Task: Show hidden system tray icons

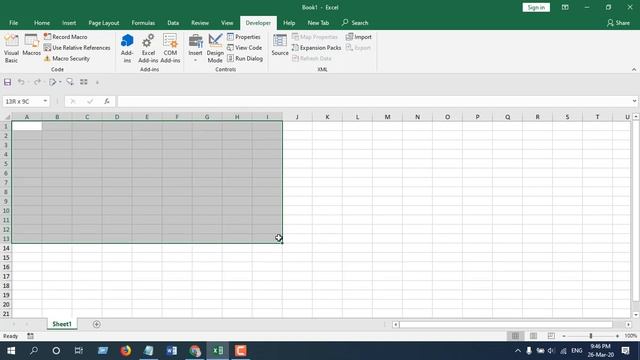Action: 518,351
